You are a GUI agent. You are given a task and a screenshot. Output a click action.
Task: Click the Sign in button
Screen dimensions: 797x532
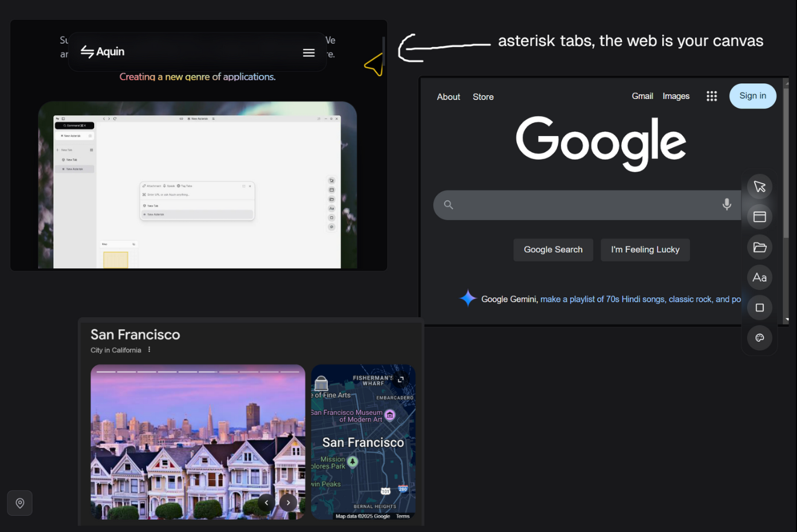[x=752, y=96]
